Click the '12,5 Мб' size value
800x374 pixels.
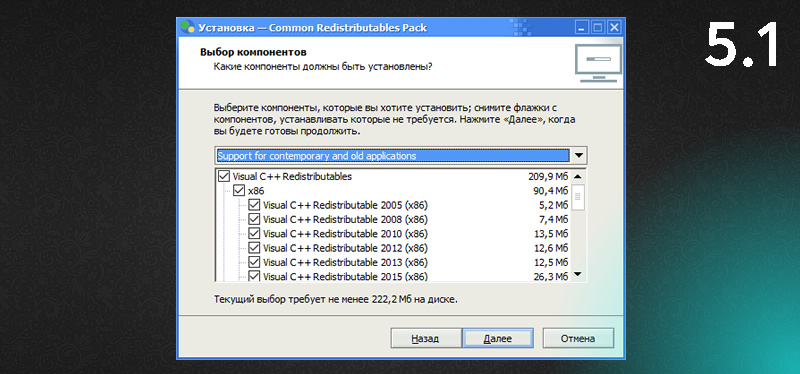tap(551, 263)
